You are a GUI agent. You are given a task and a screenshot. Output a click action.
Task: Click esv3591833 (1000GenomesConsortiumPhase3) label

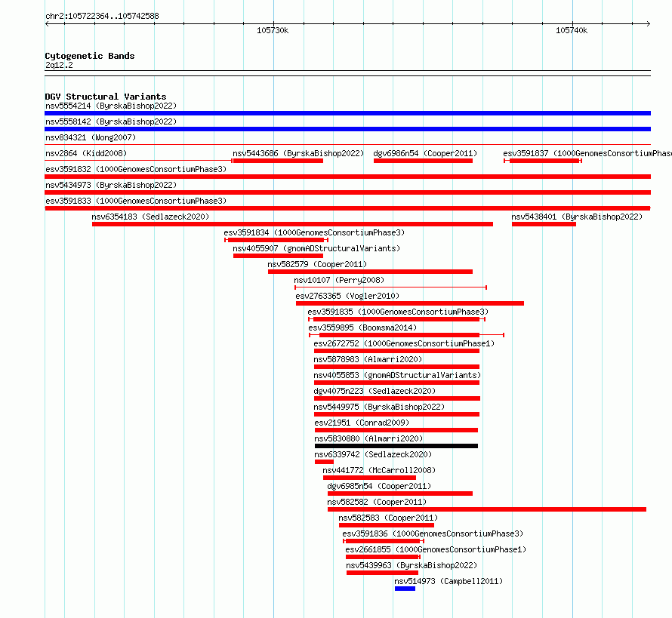pyautogui.click(x=136, y=201)
